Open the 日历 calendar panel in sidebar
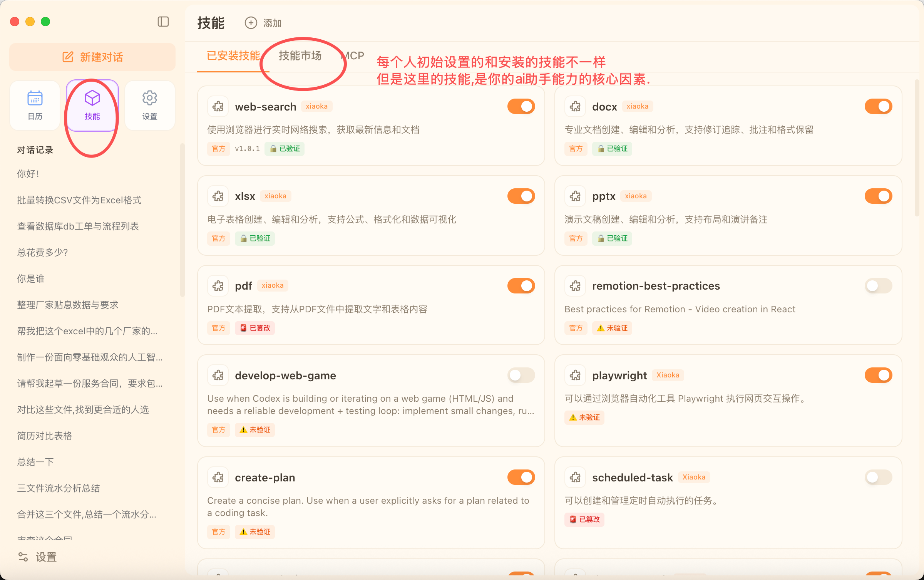924x580 pixels. click(34, 105)
